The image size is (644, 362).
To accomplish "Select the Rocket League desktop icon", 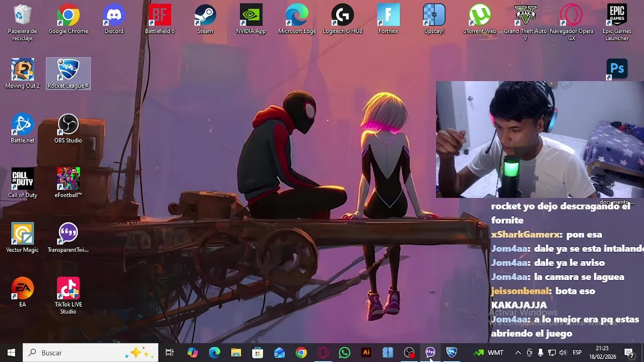I will click(x=68, y=74).
